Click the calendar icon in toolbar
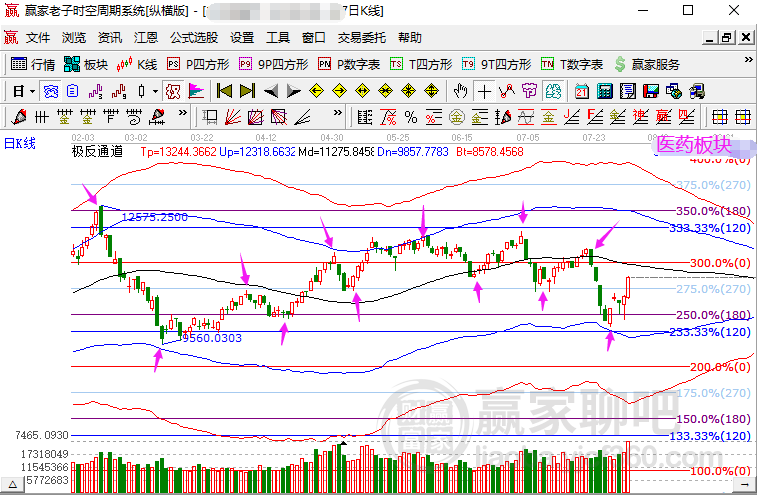The image size is (757, 495). click(x=582, y=90)
